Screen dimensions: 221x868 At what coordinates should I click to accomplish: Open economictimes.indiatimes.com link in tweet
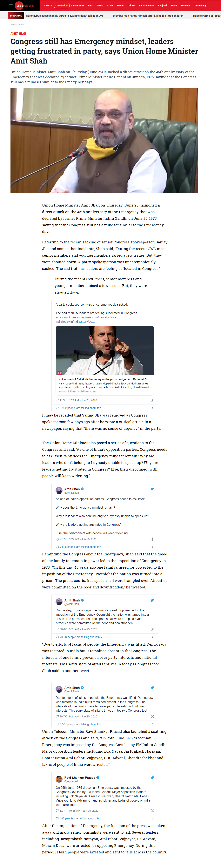click(x=88, y=317)
